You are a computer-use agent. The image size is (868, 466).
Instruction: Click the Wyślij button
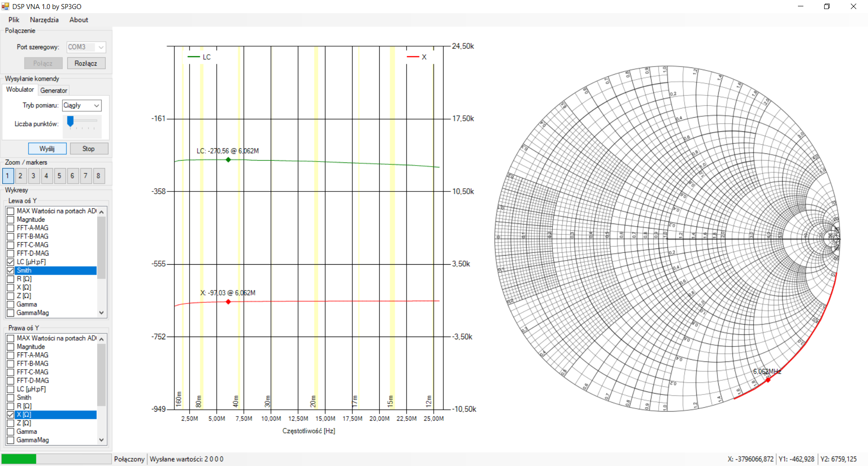tap(47, 149)
